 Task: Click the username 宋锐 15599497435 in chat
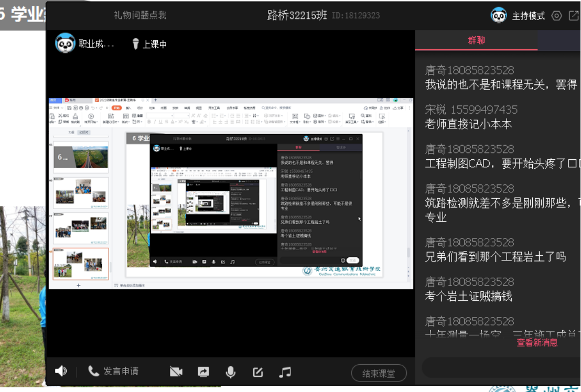471,110
